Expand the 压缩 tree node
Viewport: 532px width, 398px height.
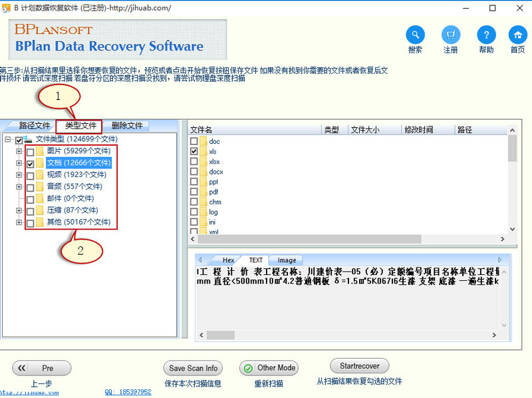click(19, 210)
